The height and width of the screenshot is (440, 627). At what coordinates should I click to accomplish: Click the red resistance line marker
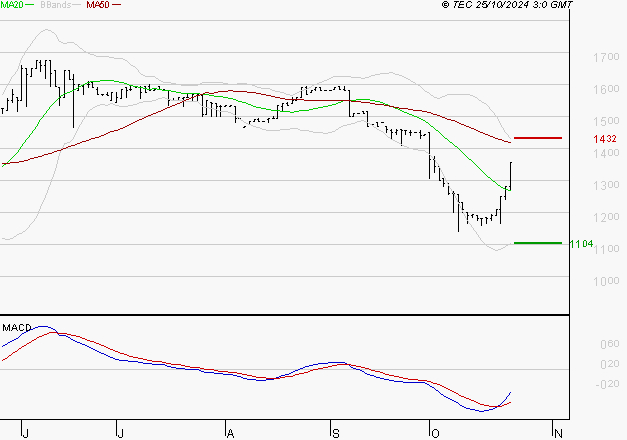tap(538, 138)
